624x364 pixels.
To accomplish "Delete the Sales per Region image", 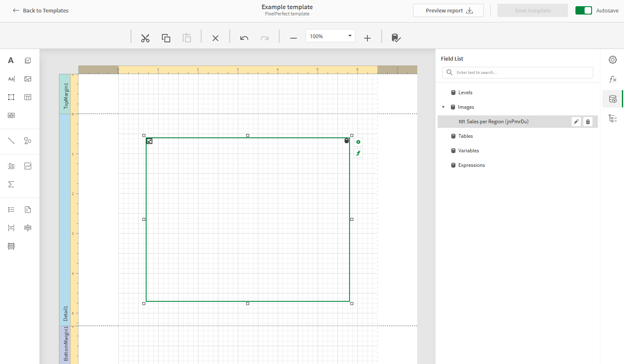I will [588, 121].
